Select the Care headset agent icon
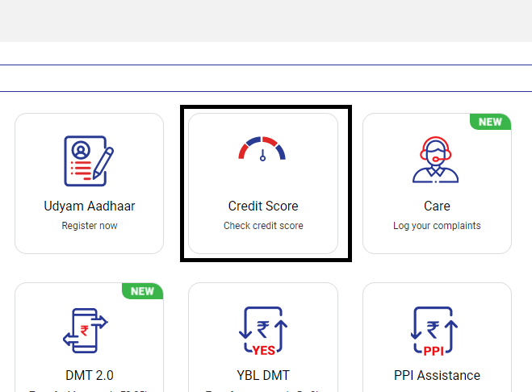 click(x=436, y=160)
